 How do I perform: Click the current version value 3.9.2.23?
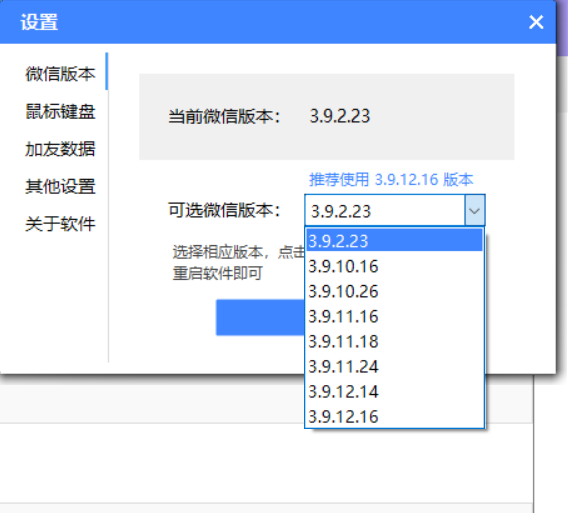pyautogui.click(x=340, y=116)
